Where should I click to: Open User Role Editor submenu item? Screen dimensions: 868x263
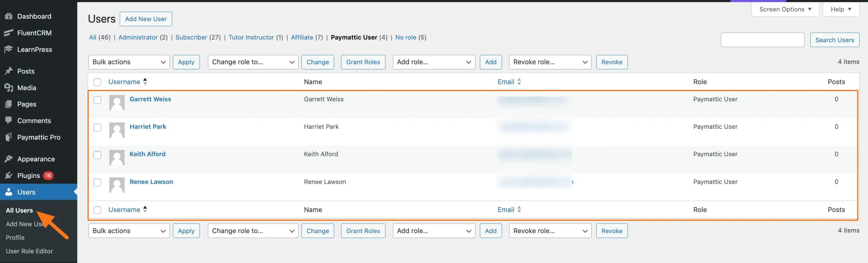29,251
